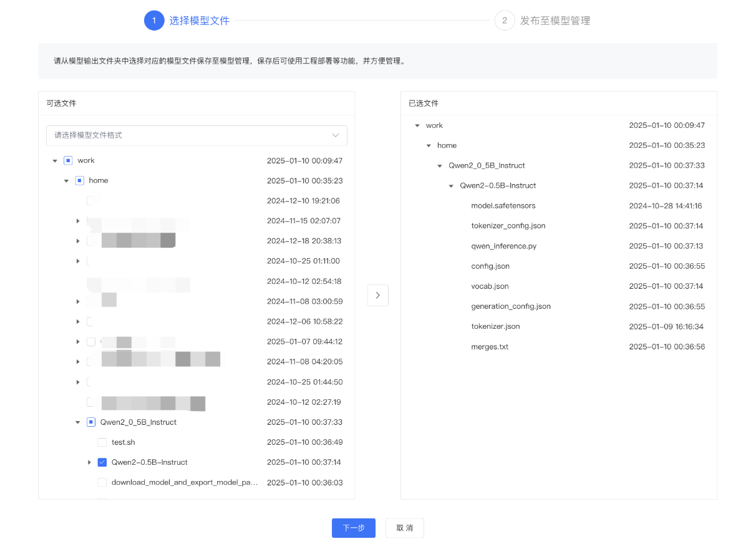
Task: Uncheck the Qwen2-0.5B-Instruct checkbox
Action: tap(102, 462)
